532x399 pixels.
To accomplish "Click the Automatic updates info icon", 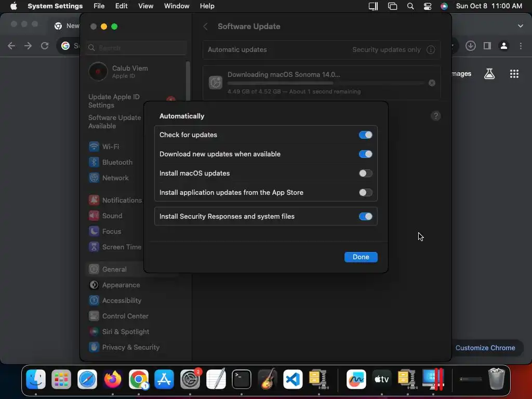I will click(x=431, y=50).
